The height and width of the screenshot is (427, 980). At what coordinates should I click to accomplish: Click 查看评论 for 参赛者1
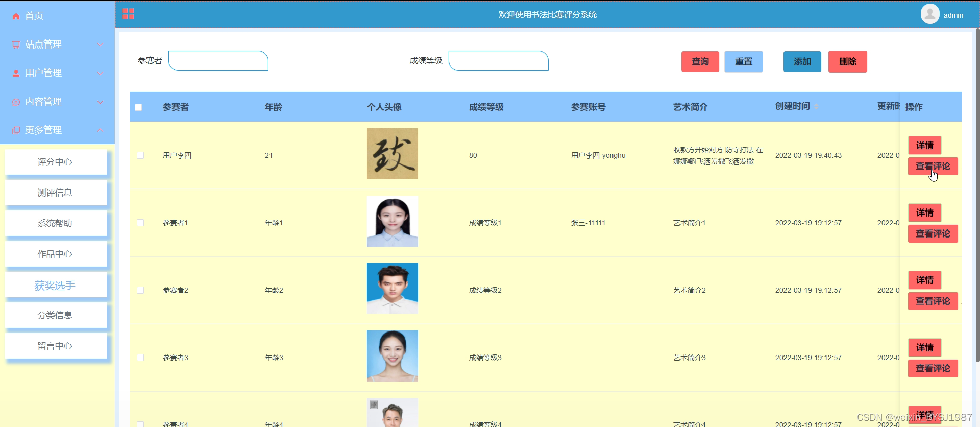(x=933, y=233)
